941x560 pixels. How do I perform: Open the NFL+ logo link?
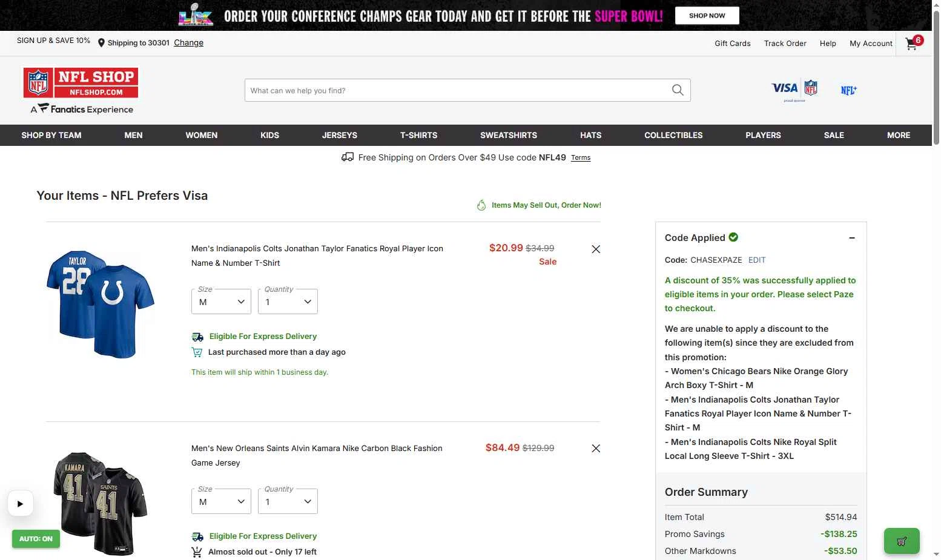tap(848, 90)
